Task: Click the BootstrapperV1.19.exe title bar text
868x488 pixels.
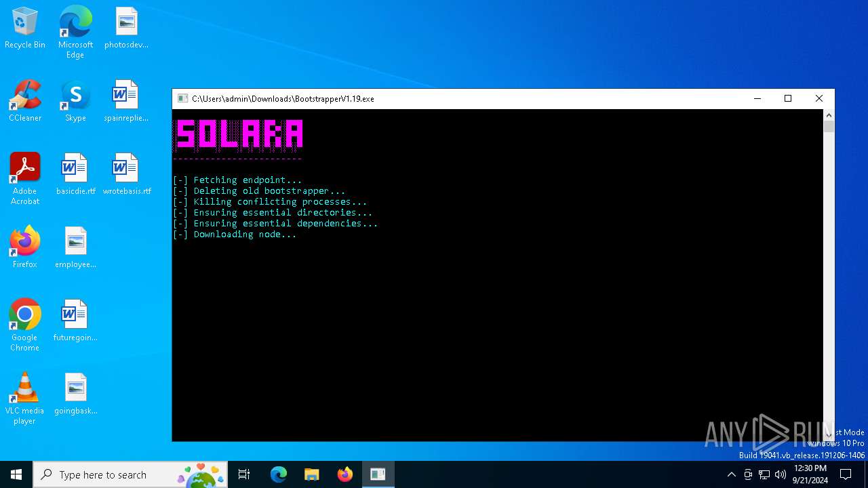Action: coord(283,99)
